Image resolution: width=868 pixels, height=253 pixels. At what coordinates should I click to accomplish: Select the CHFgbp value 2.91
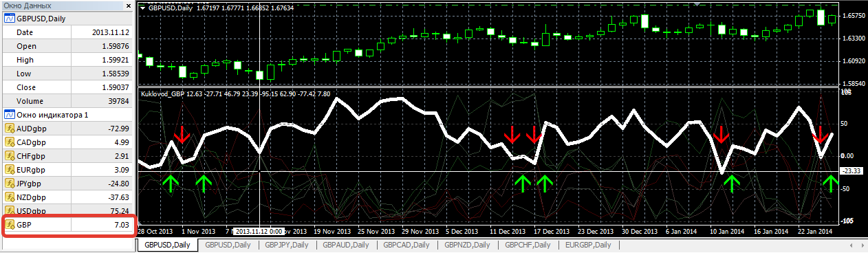pos(122,156)
